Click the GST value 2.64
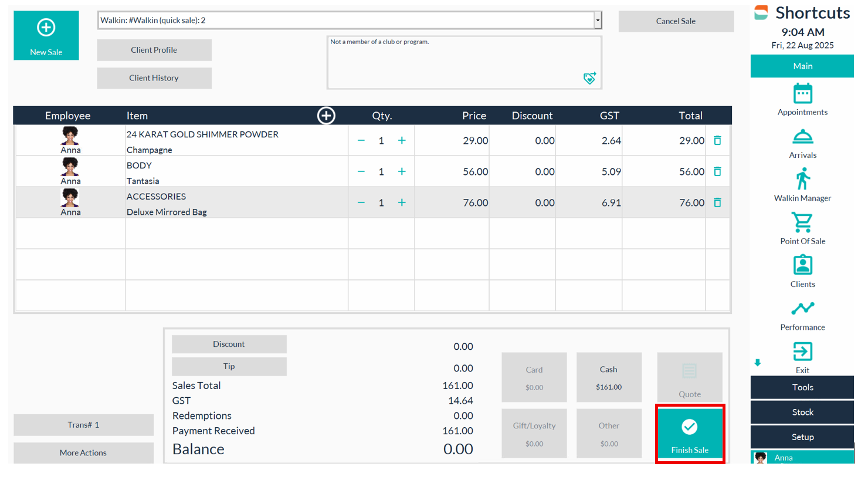 (611, 141)
